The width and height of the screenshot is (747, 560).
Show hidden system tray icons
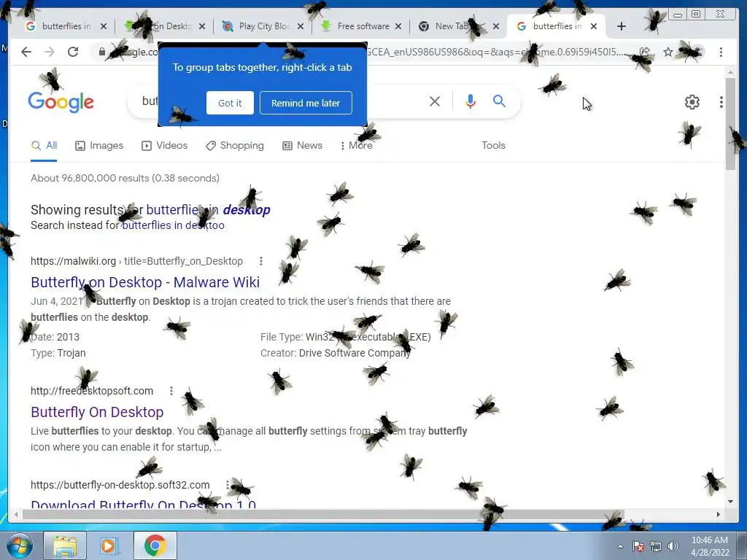pyautogui.click(x=620, y=546)
